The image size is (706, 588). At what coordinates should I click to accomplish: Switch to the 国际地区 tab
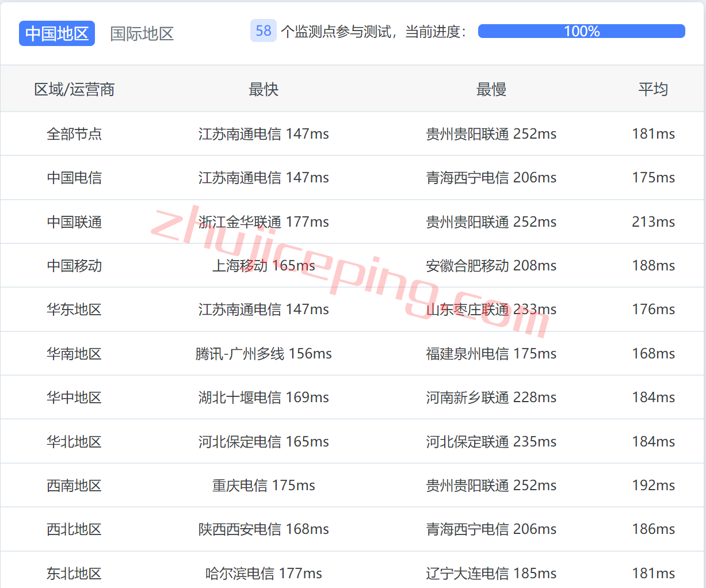tap(142, 33)
